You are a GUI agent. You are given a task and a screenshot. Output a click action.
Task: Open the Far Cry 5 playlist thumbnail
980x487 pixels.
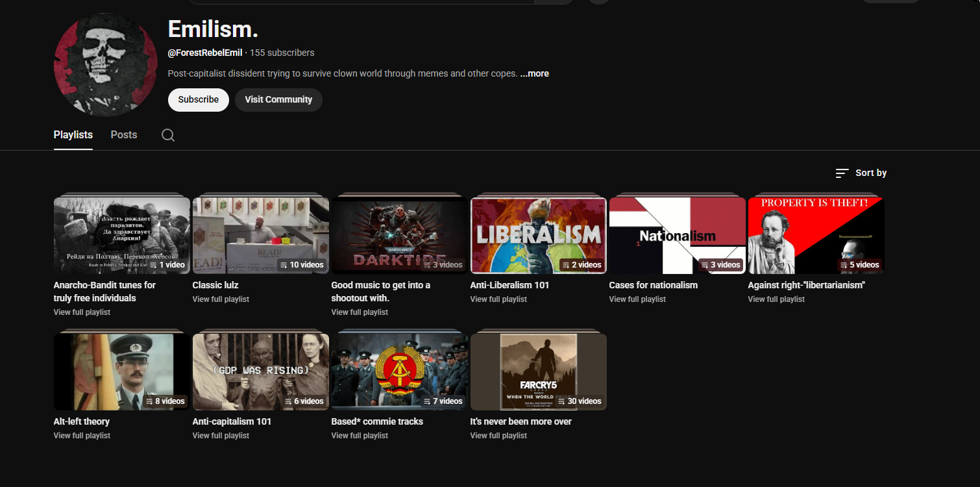[538, 371]
